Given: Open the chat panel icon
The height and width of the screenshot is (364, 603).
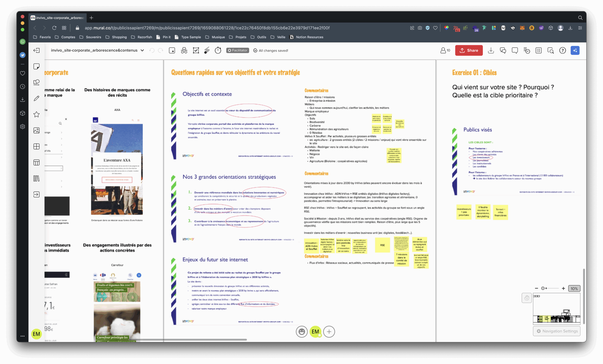Looking at the screenshot, I should 503,50.
